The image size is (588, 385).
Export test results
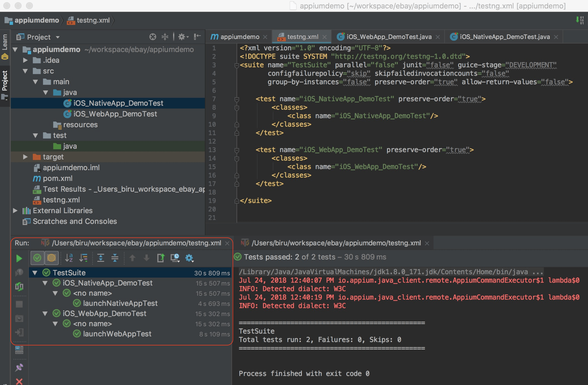point(160,258)
